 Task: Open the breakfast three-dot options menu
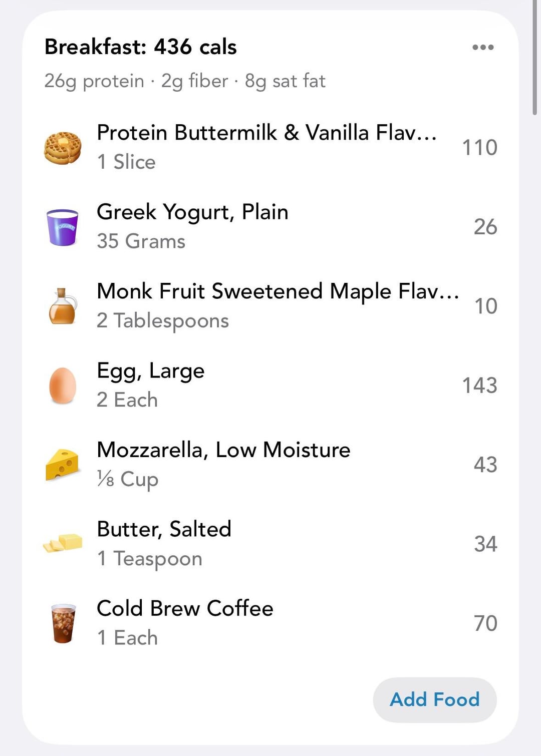click(483, 48)
